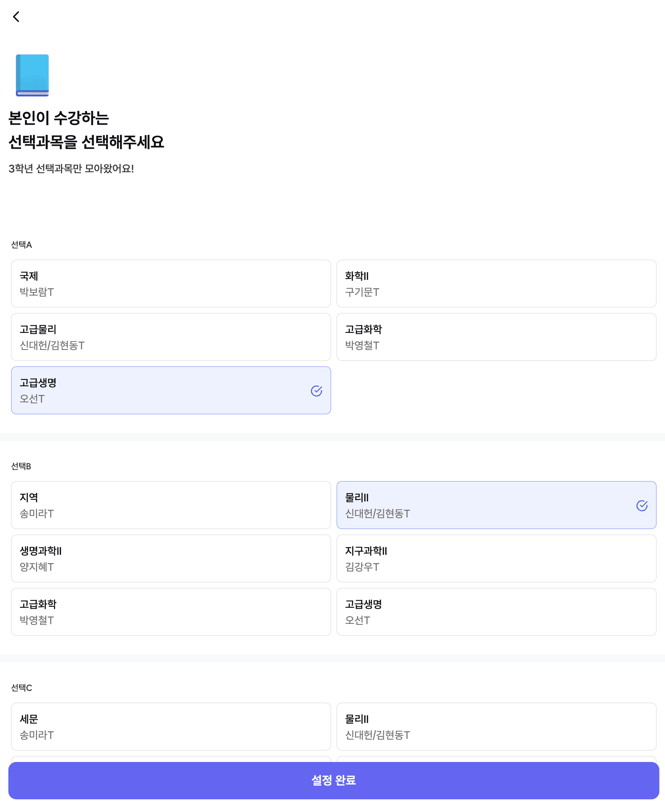Select 화학II 구기문T option
Image resolution: width=665 pixels, height=812 pixels.
496,283
